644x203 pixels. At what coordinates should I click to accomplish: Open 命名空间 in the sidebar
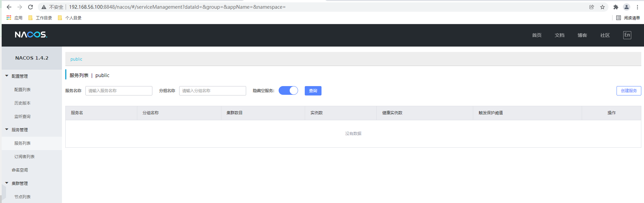[20, 170]
